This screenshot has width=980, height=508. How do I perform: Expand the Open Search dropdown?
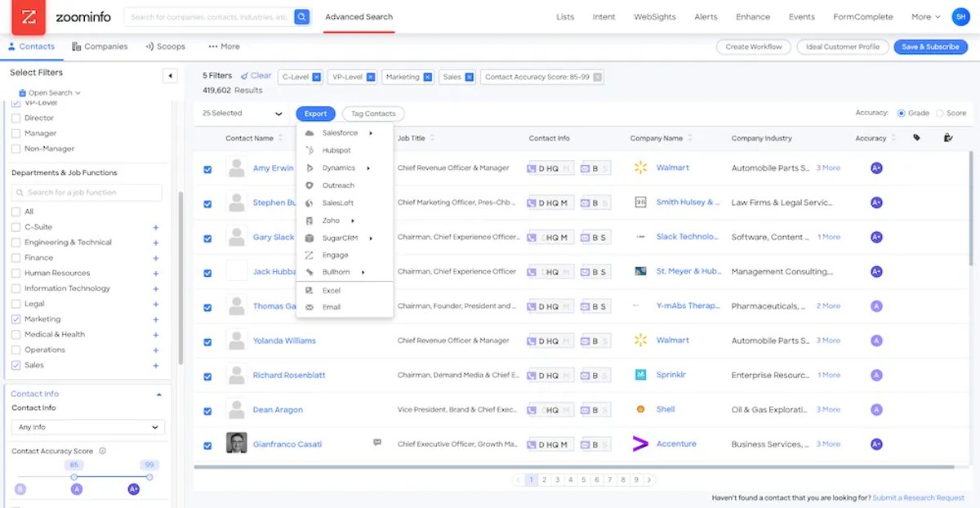(x=50, y=93)
